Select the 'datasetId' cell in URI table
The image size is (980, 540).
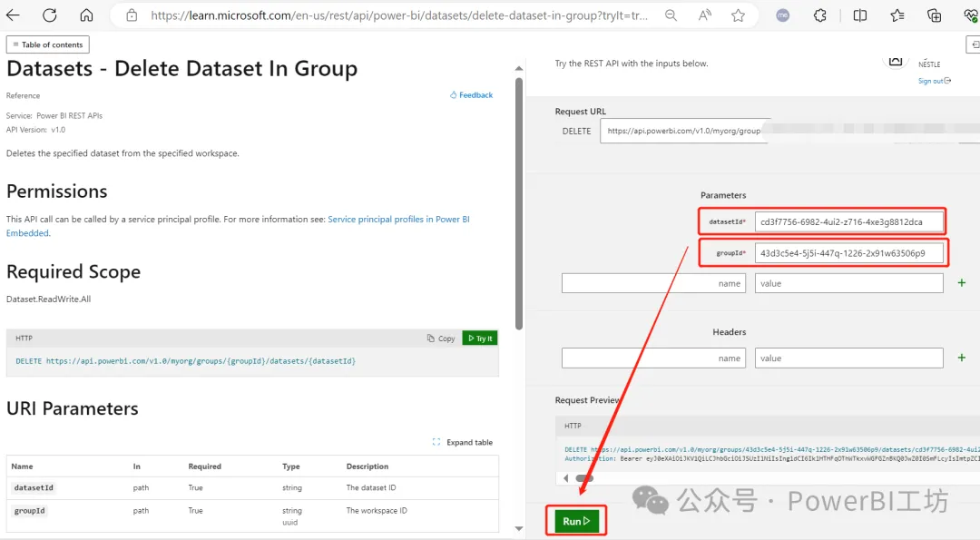tap(34, 487)
